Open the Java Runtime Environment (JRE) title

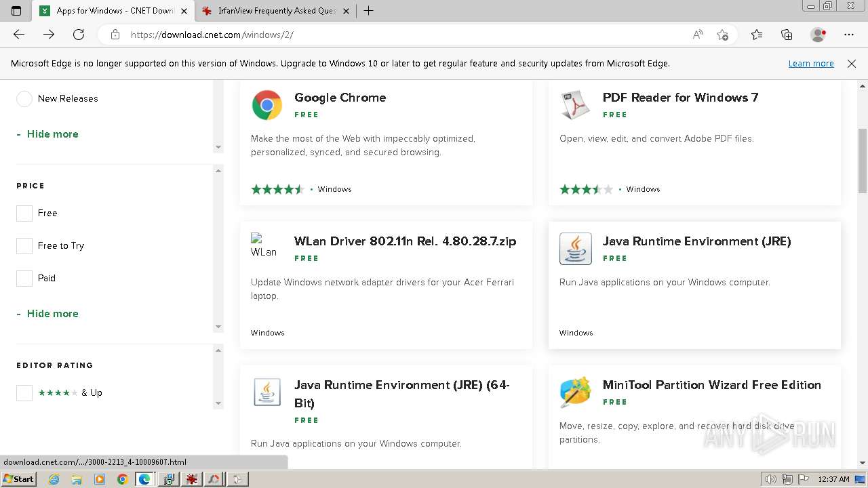pyautogui.click(x=696, y=241)
